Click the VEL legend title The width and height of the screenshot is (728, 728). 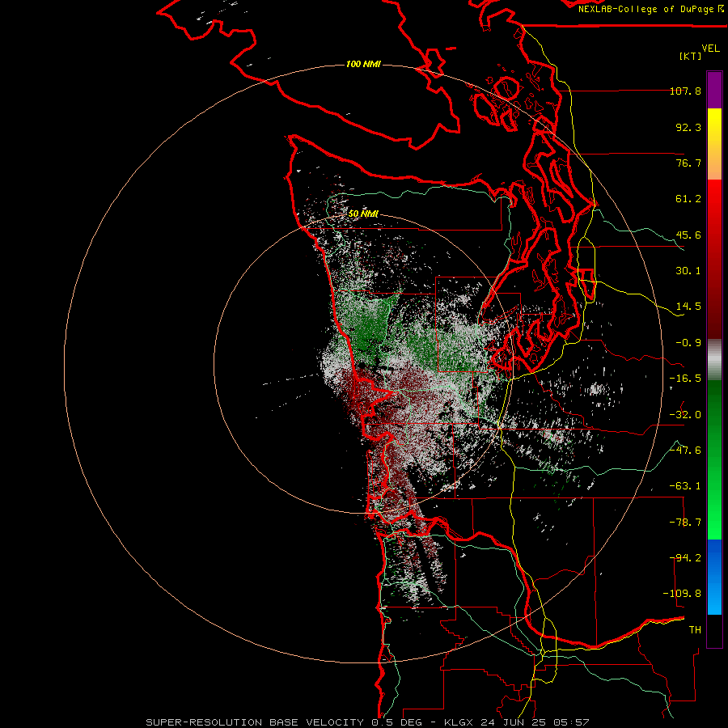click(710, 49)
